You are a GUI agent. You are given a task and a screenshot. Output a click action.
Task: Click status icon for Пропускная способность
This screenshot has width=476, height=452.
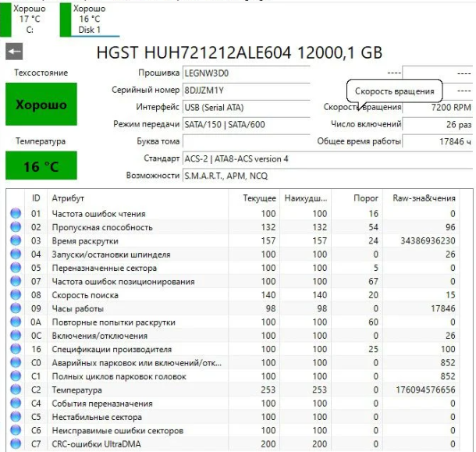[x=16, y=227]
